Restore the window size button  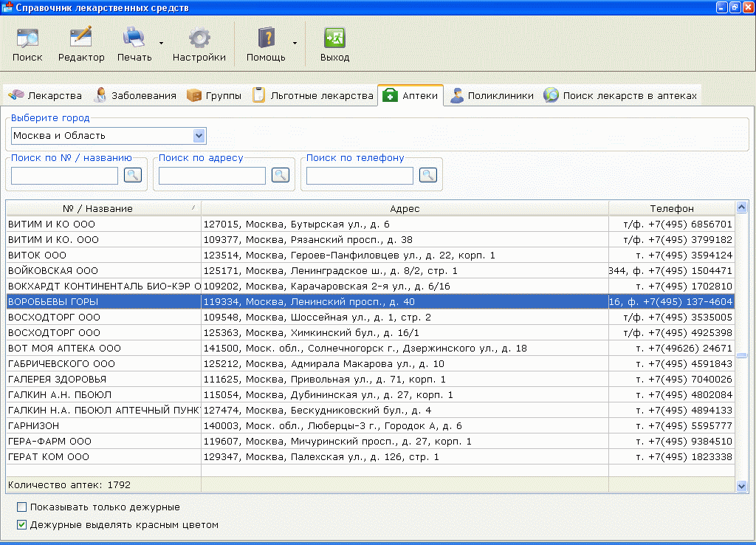tap(735, 7)
